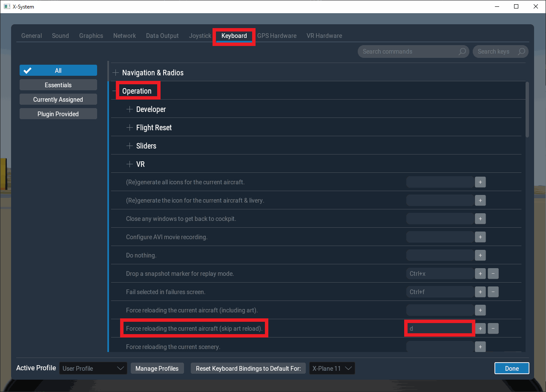
Task: Enable the 'Currently Assigned' filter
Action: coord(58,100)
